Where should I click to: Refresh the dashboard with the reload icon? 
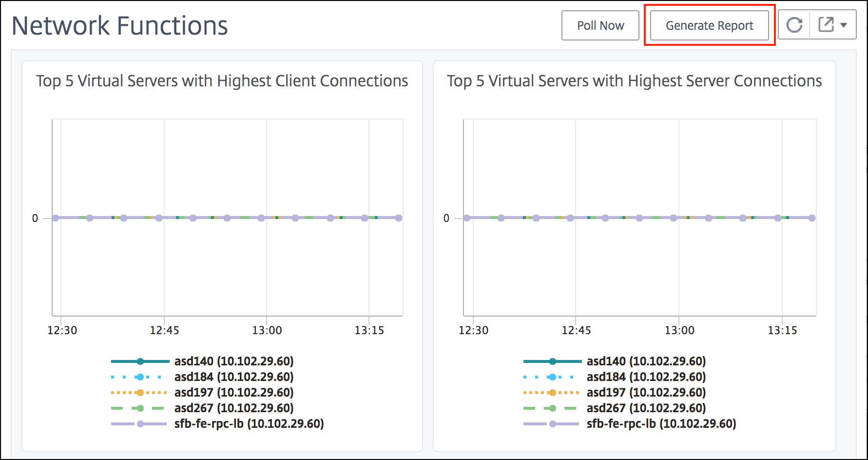point(794,24)
